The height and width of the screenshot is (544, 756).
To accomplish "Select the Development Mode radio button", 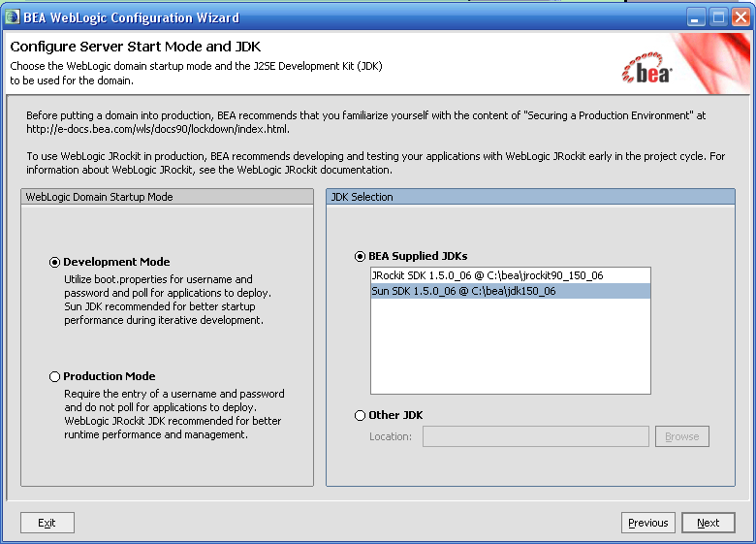I will coord(54,262).
